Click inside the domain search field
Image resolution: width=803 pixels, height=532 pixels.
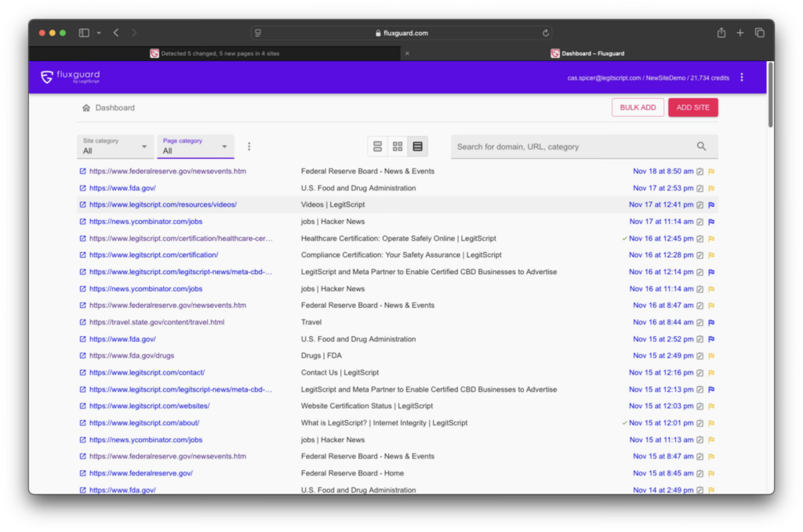click(x=565, y=146)
